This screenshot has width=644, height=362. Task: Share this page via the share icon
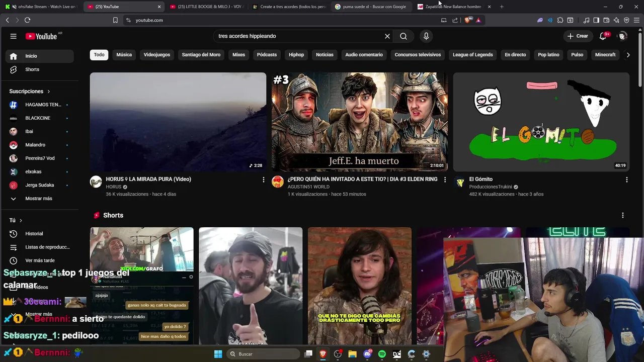(455, 20)
